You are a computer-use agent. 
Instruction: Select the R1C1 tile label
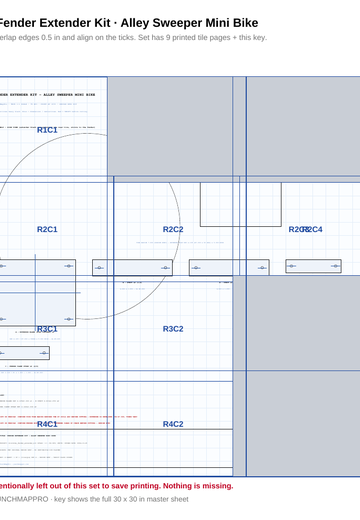[47, 130]
